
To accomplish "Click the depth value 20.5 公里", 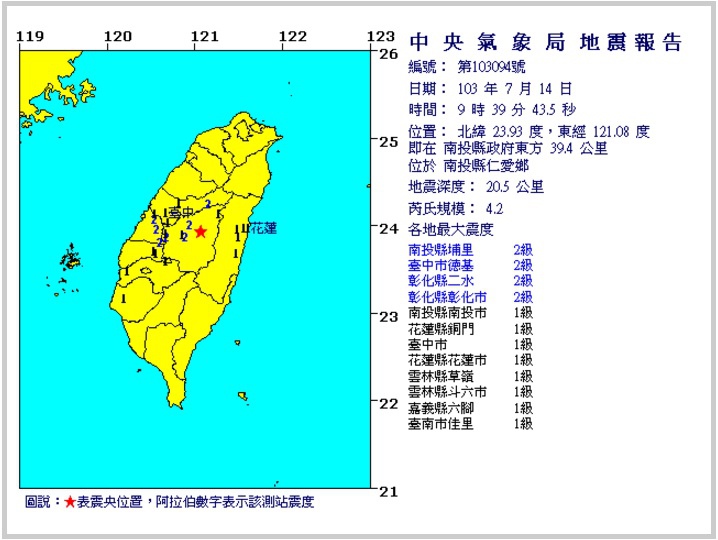I will point(515,187).
